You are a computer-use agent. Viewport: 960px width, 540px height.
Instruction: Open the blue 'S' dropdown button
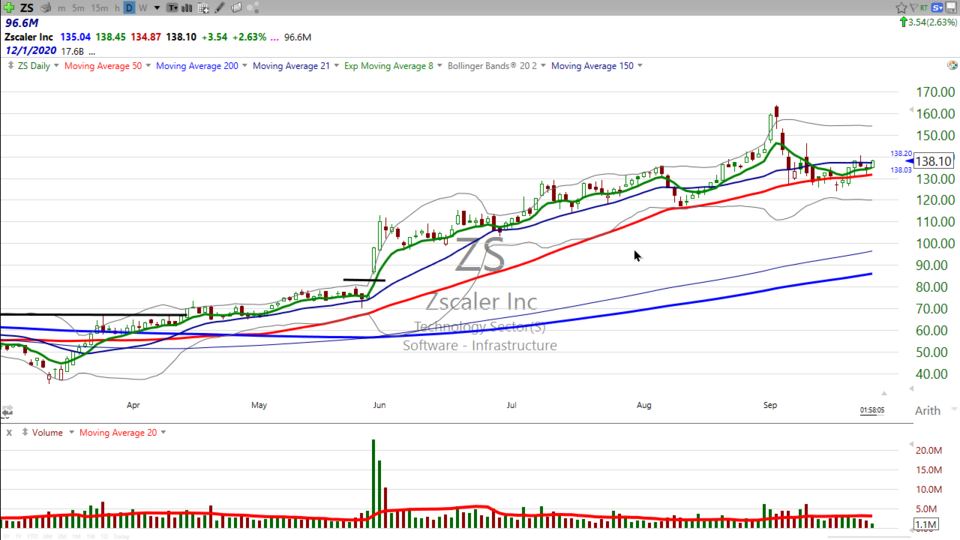pos(937,8)
